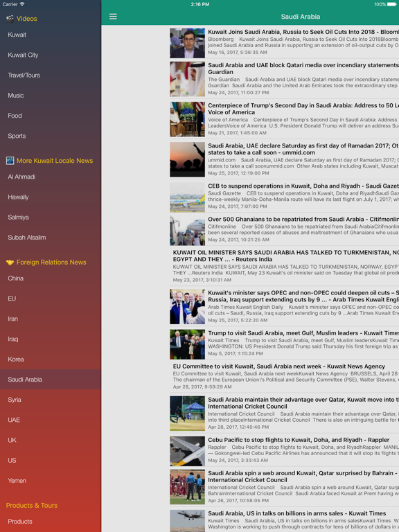Tap More Kuwait Locale News header

[55, 161]
